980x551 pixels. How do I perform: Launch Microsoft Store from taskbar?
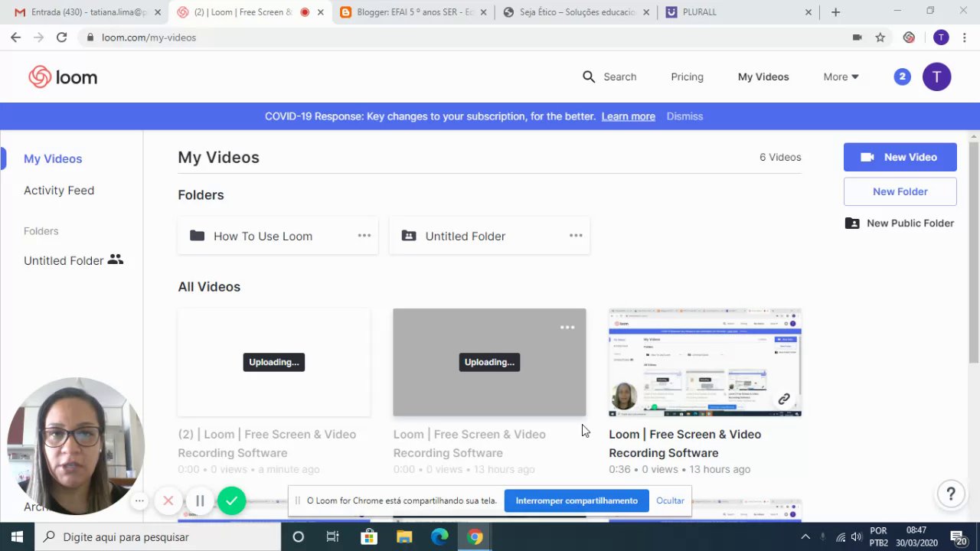(368, 537)
